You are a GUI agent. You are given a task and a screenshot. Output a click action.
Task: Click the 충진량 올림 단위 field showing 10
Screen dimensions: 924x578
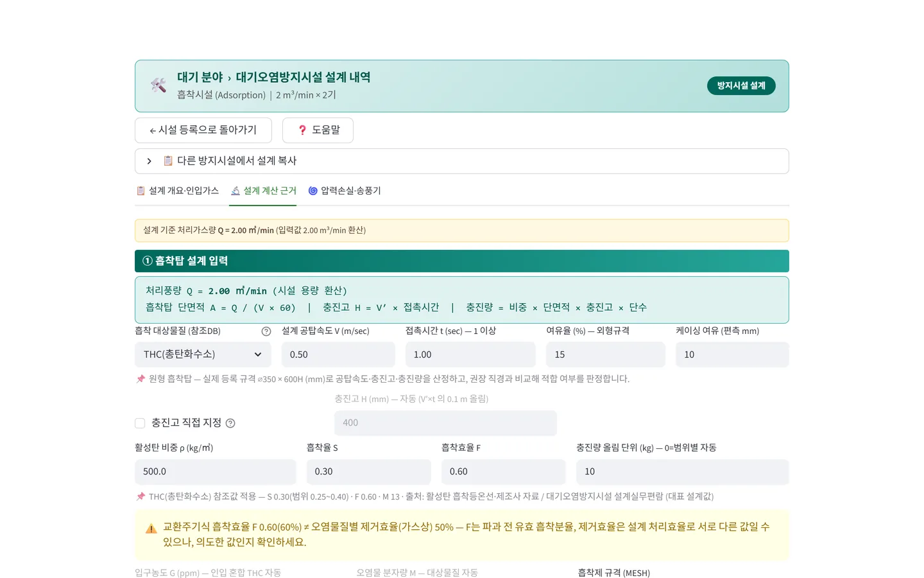point(683,472)
